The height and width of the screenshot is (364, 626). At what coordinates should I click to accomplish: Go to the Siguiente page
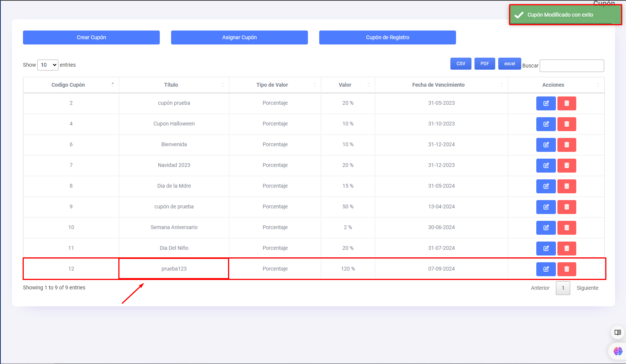click(x=587, y=288)
